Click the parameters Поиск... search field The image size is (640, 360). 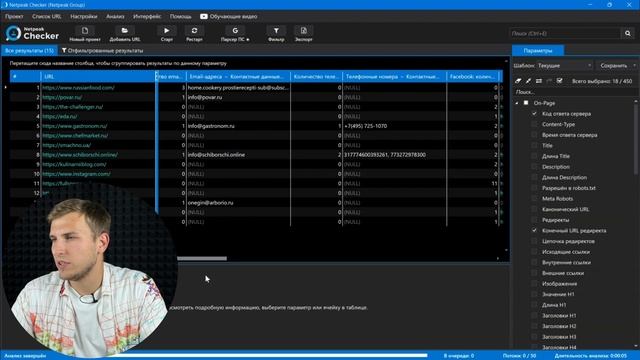pos(573,92)
